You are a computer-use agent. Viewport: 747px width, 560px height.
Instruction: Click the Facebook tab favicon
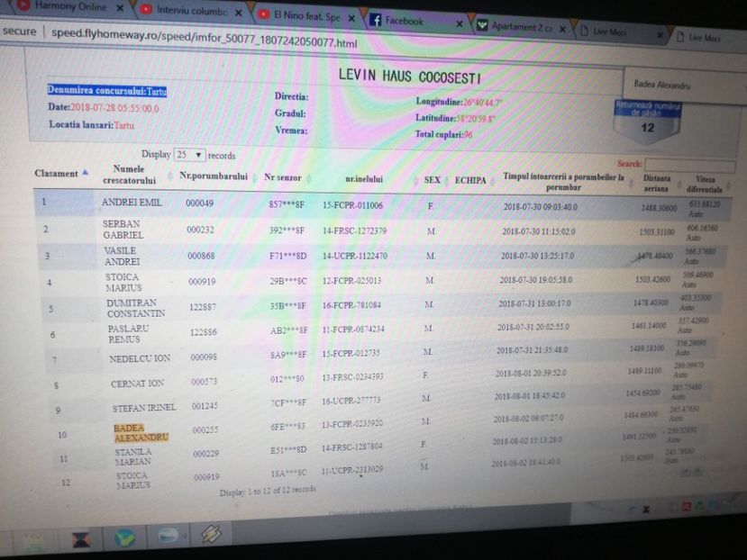tap(376, 20)
